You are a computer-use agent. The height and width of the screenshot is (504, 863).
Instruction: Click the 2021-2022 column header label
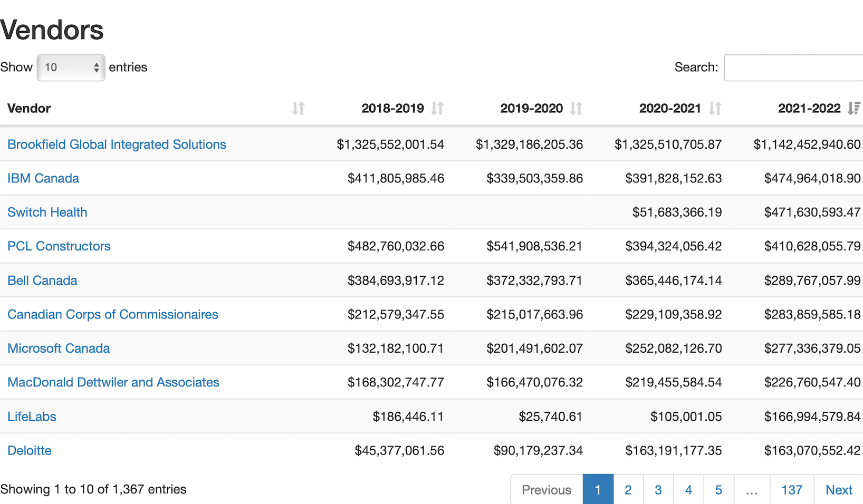(x=809, y=109)
